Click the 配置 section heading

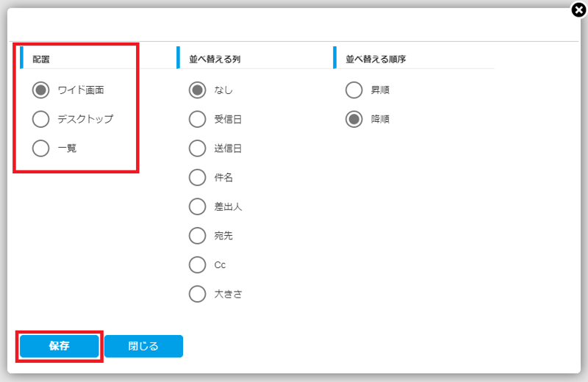(x=41, y=59)
